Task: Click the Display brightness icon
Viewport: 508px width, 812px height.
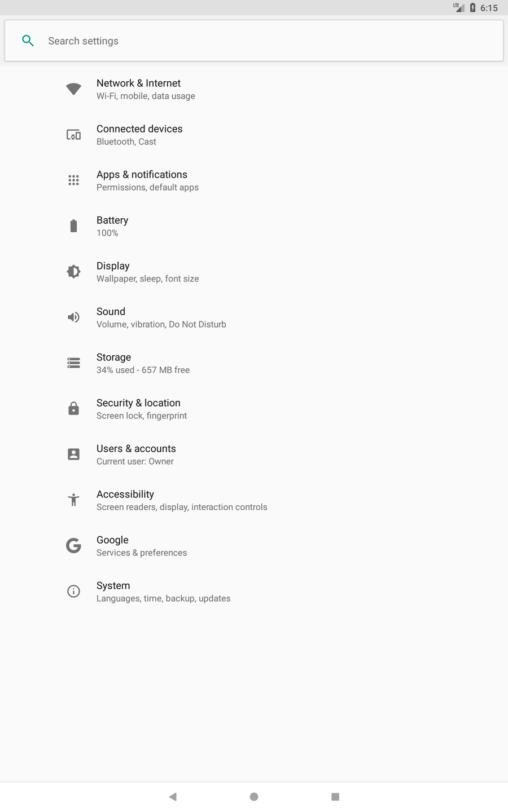Action: pos(73,271)
